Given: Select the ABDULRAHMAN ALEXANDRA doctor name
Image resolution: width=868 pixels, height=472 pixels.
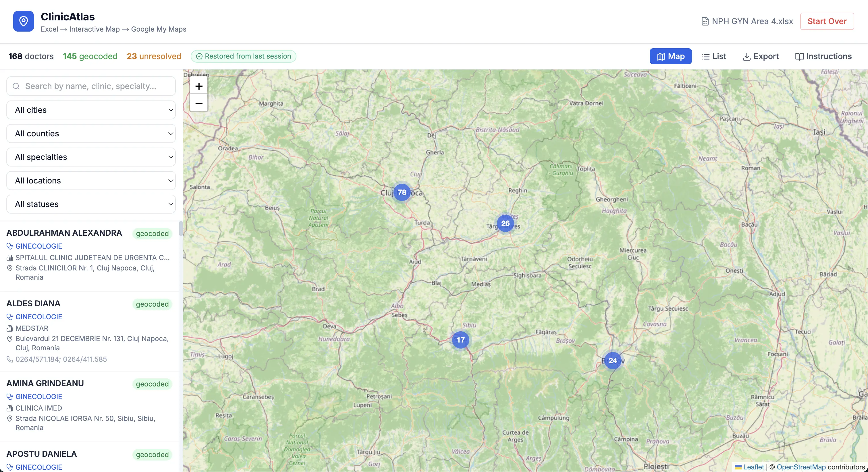Looking at the screenshot, I should [64, 233].
